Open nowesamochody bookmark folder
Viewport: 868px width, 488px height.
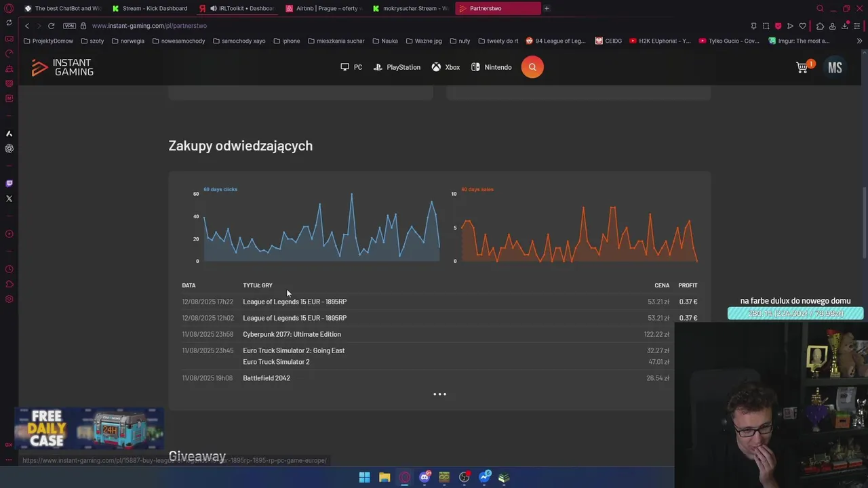178,41
